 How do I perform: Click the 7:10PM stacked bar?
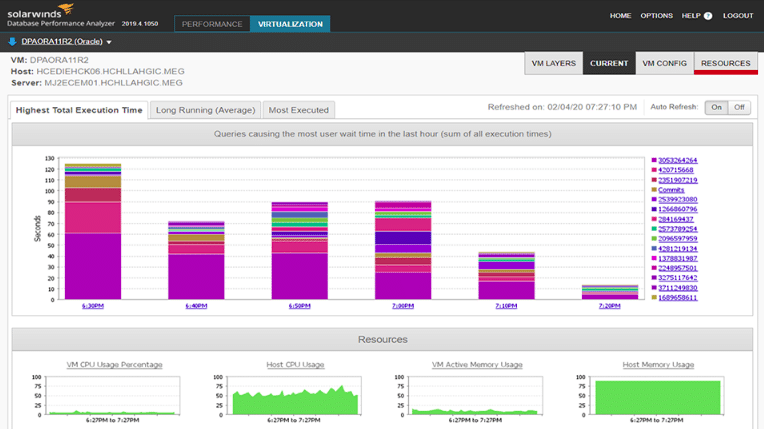[x=506, y=276]
